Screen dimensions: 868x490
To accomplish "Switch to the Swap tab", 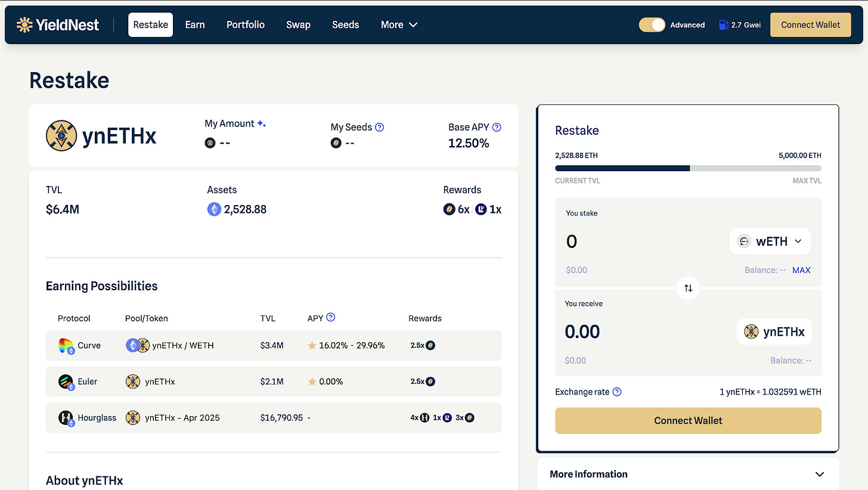I will (298, 25).
